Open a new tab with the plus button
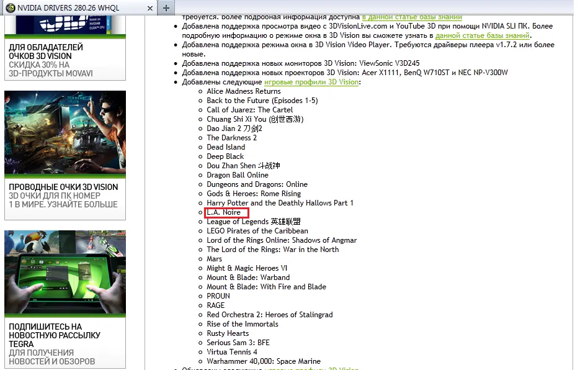The height and width of the screenshot is (370, 588). (166, 8)
